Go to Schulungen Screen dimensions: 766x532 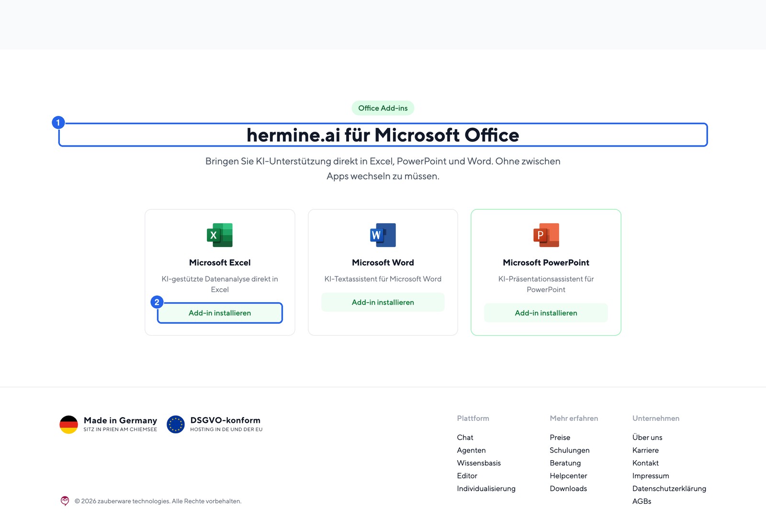(569, 450)
